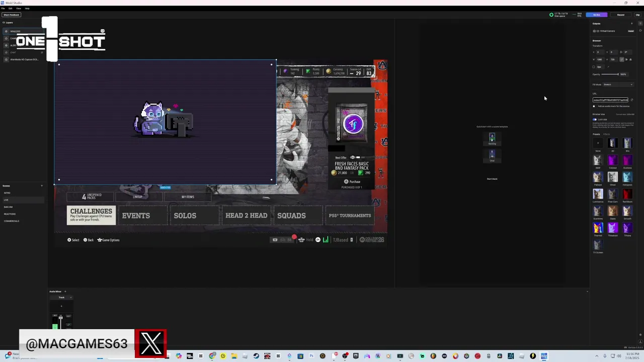Choose the B&W preset
The height and width of the screenshot is (362, 644).
coord(598,160)
